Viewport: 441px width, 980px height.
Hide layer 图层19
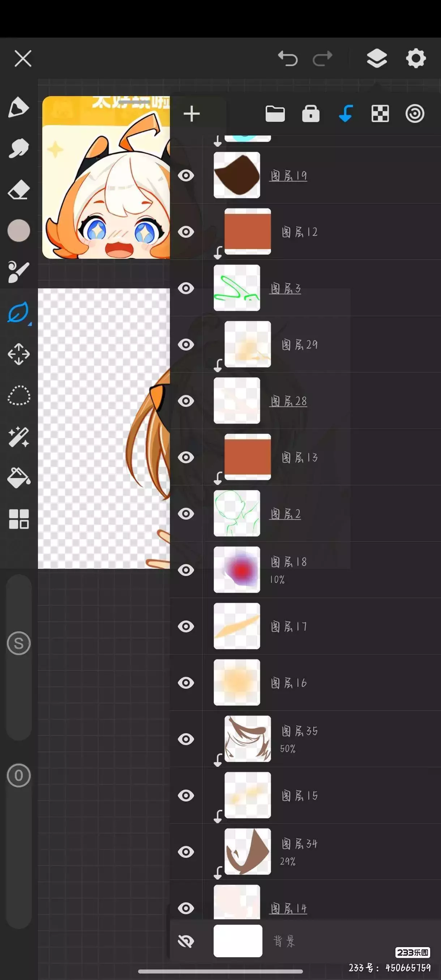186,175
